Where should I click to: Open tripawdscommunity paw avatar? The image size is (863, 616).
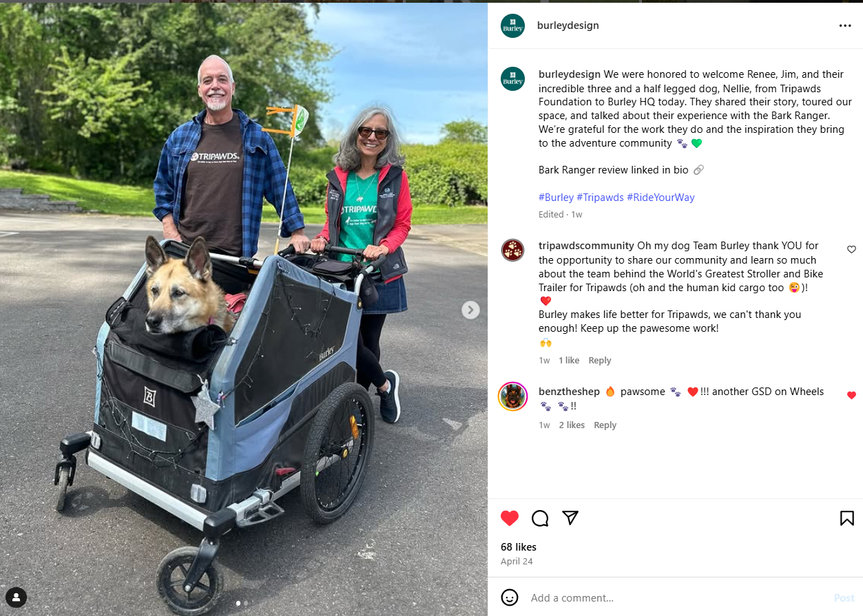coord(512,251)
